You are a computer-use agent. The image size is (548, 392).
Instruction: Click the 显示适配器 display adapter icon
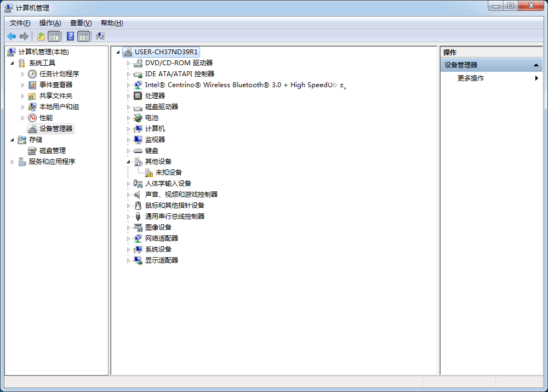pos(138,260)
